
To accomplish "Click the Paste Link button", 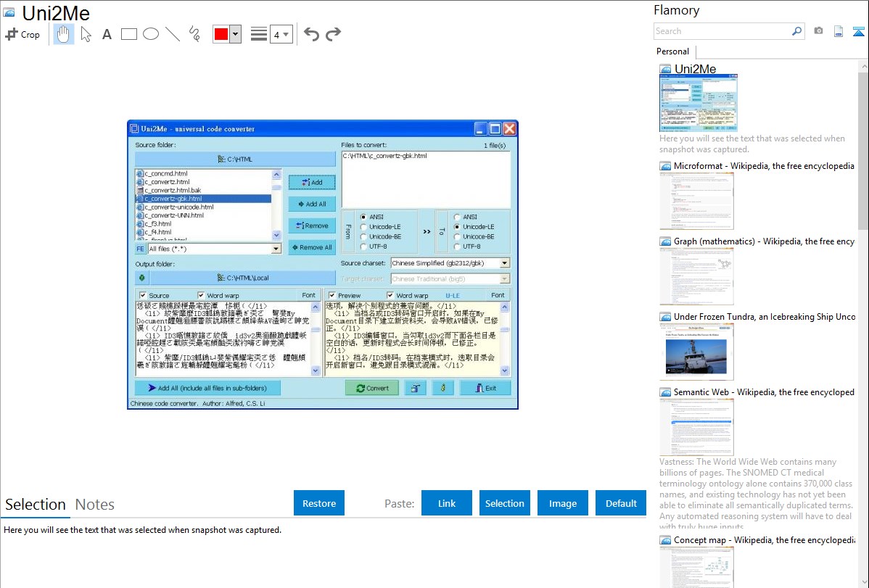I will 447,503.
